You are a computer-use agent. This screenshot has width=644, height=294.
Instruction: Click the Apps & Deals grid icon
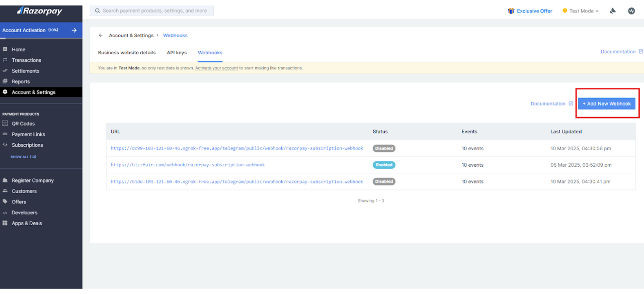point(5,223)
